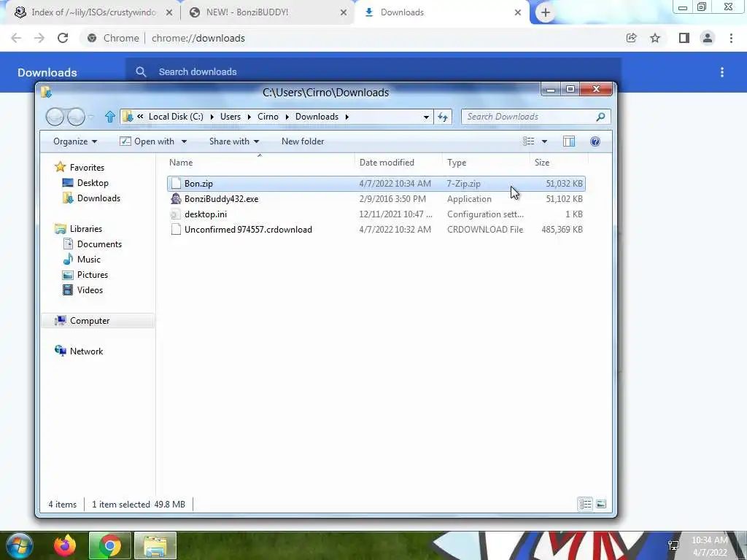Open Share with menu

coord(234,141)
